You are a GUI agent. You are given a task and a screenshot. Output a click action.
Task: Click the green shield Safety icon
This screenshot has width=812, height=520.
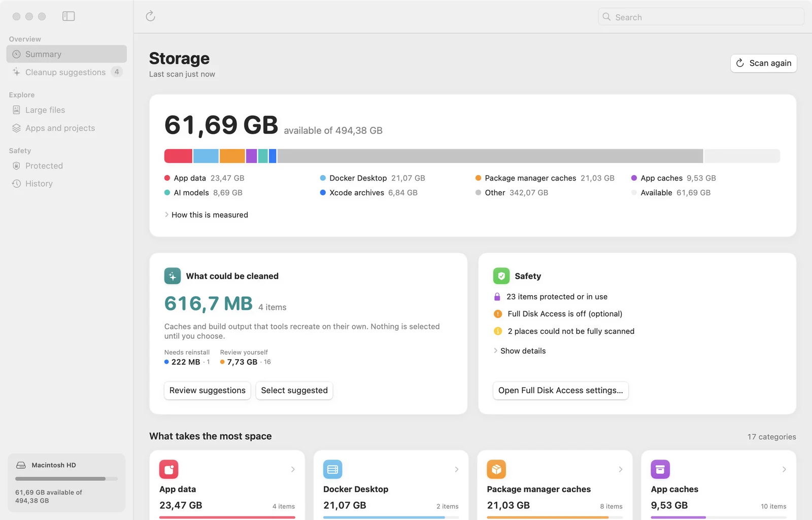pos(501,276)
